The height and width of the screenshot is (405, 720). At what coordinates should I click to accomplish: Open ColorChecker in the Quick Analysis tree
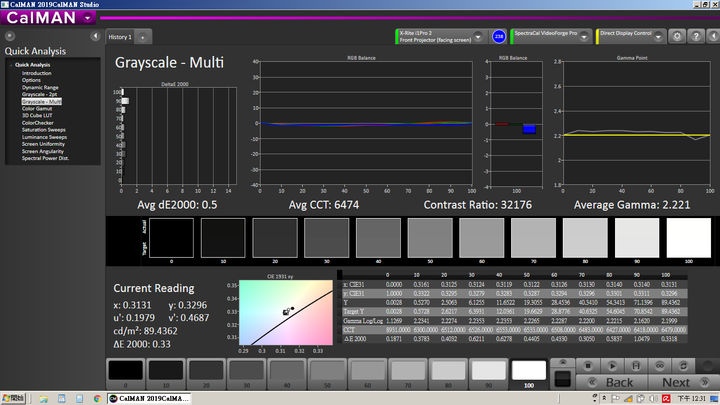[38, 123]
